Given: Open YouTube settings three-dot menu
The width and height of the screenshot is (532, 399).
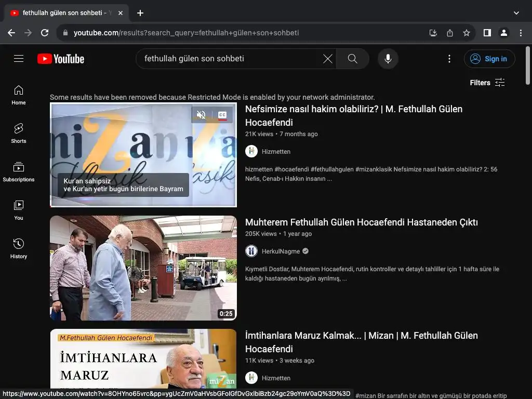Looking at the screenshot, I should 449,59.
